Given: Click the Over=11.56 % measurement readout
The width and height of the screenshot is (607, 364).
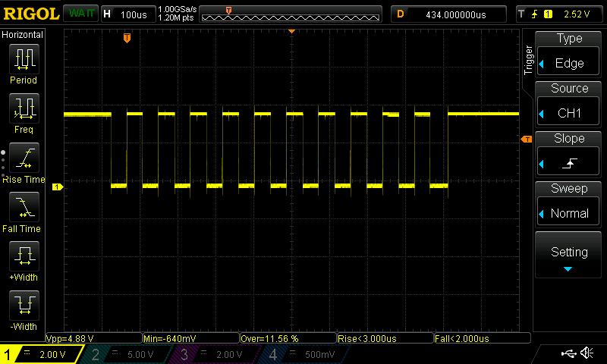Looking at the screenshot, I should 287,338.
